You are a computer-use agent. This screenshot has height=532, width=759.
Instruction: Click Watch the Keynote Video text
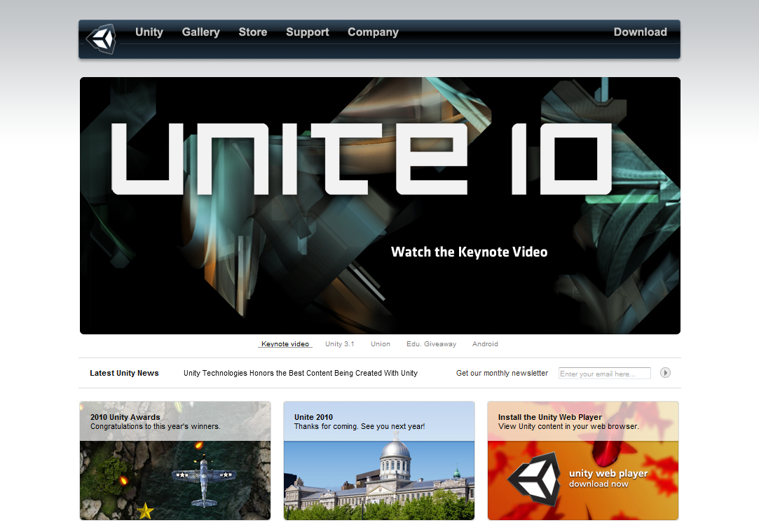[469, 252]
